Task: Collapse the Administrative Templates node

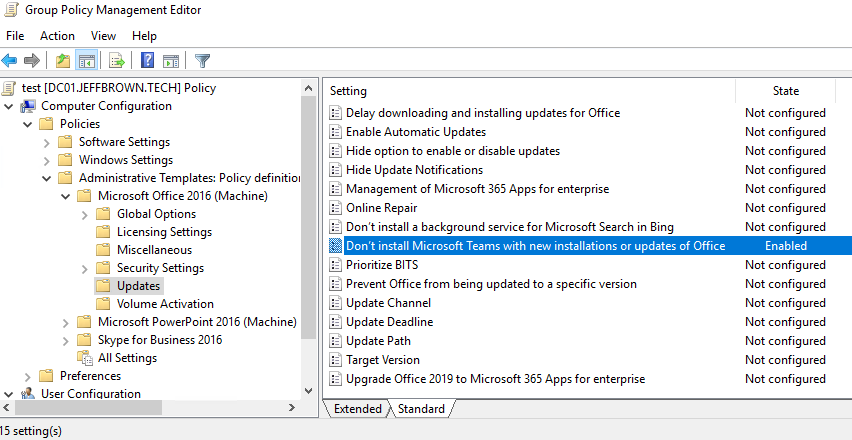Action: (x=47, y=178)
